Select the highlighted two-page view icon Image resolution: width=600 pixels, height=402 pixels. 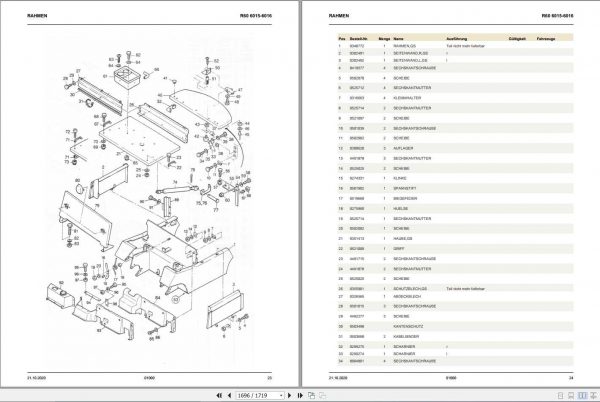click(582, 395)
